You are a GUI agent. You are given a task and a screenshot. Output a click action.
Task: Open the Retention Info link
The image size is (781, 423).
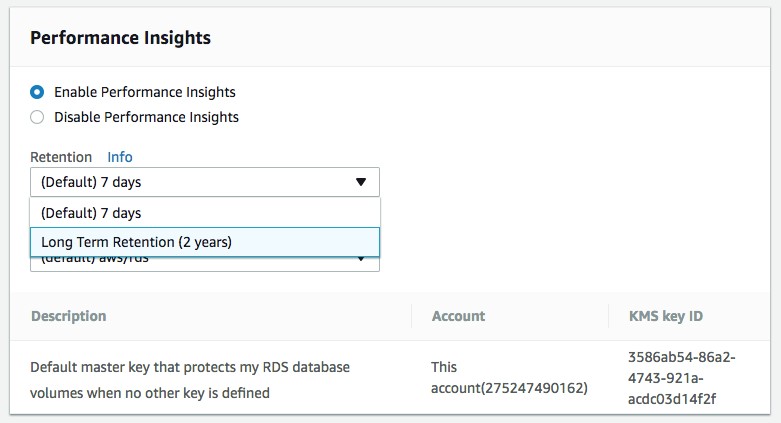[x=120, y=157]
